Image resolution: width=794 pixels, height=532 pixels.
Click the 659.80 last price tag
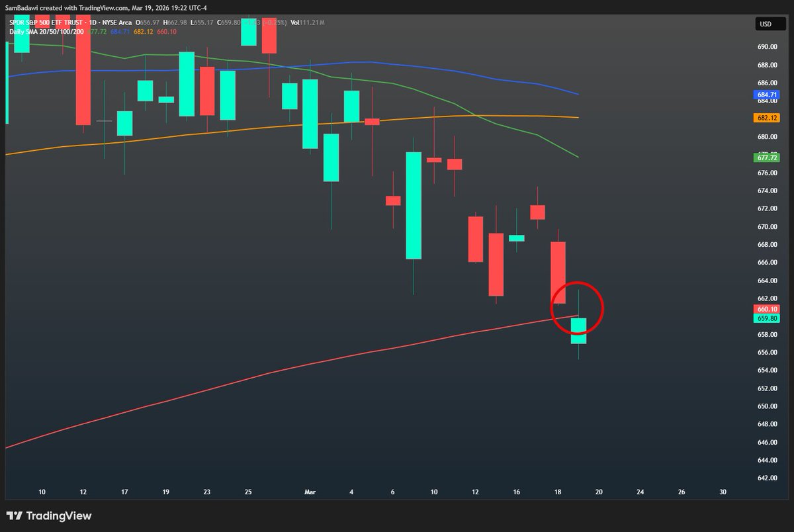pyautogui.click(x=766, y=318)
